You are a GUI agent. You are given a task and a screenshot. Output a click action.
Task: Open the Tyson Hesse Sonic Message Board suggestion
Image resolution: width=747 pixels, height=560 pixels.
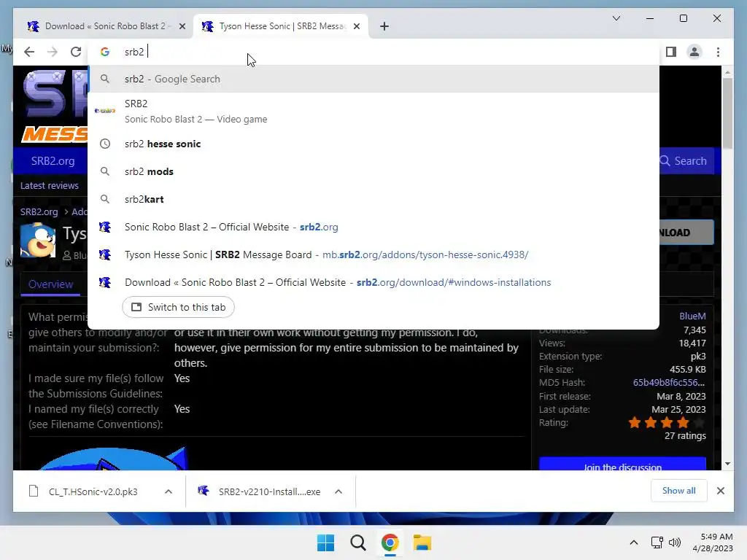[x=373, y=254]
